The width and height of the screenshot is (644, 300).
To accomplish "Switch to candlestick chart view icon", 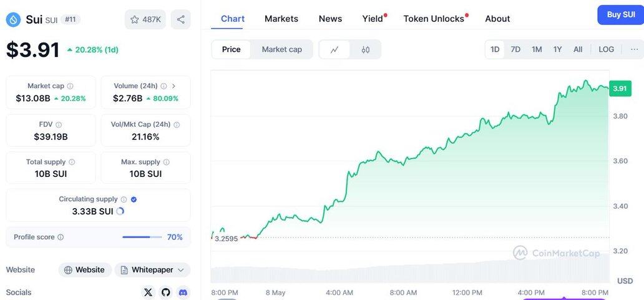I will [x=366, y=49].
